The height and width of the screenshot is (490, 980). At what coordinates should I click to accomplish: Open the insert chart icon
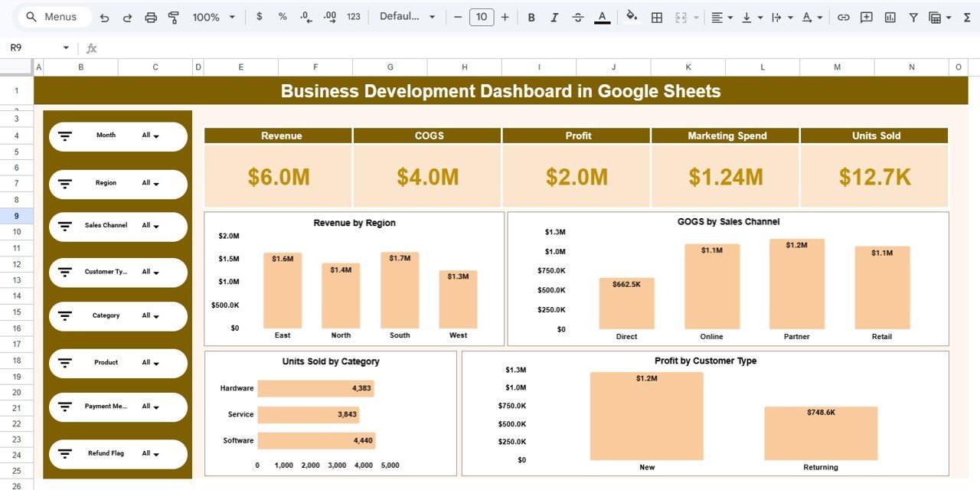(x=890, y=16)
